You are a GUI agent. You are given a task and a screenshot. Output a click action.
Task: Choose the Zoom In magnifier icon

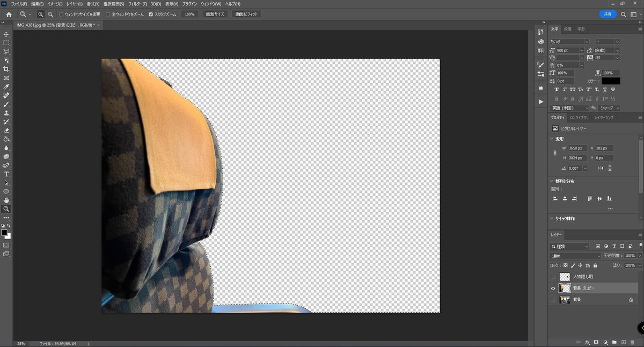(41, 14)
